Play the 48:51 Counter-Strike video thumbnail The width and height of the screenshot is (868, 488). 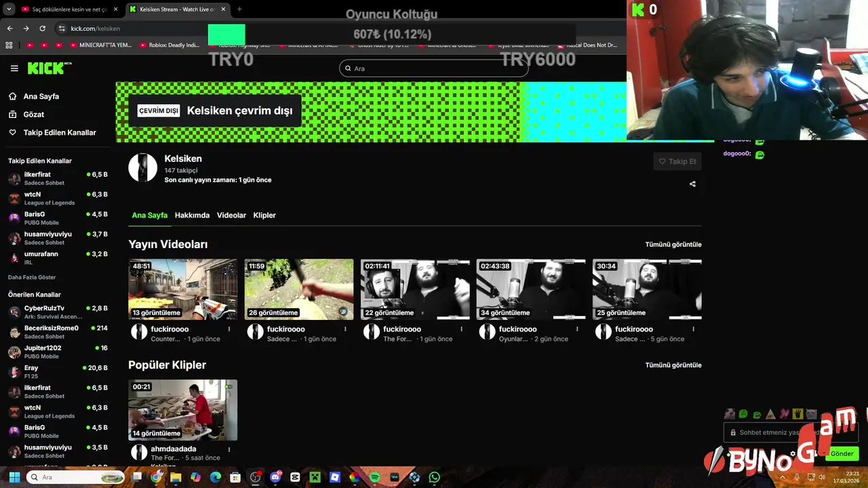pos(183,289)
